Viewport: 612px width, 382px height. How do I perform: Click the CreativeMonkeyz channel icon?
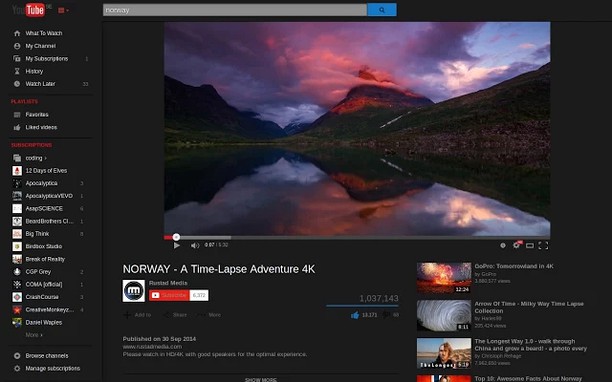[17, 310]
